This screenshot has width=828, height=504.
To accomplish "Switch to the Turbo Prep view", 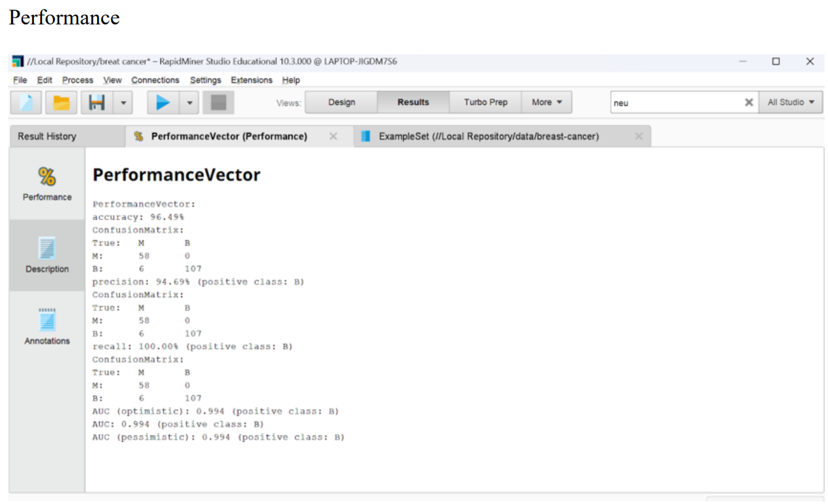I will tap(485, 102).
